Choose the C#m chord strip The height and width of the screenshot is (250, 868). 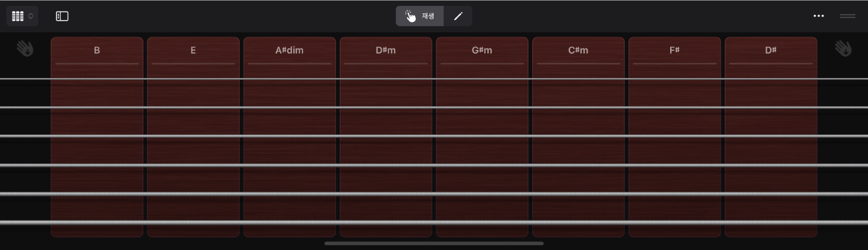tap(578, 137)
